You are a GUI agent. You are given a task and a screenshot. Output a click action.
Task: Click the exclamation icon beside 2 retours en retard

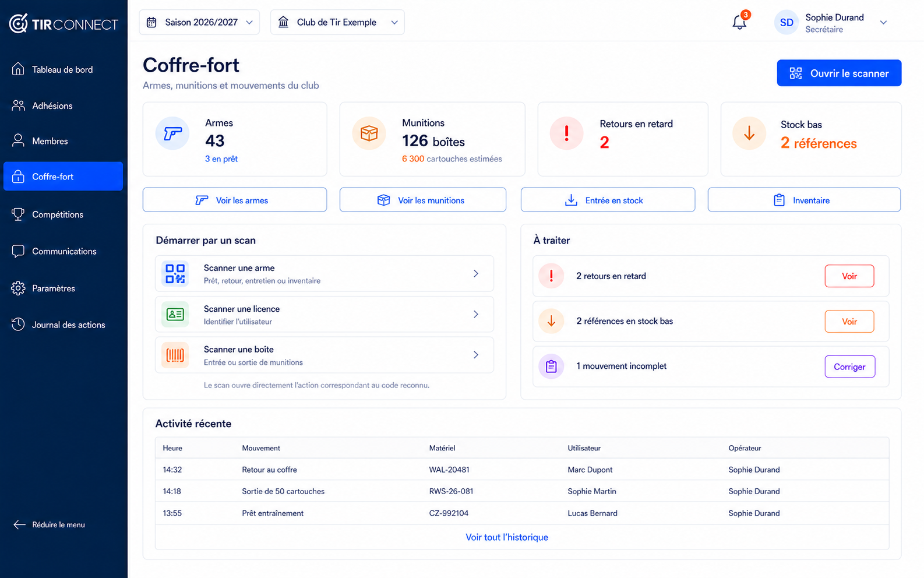point(551,276)
